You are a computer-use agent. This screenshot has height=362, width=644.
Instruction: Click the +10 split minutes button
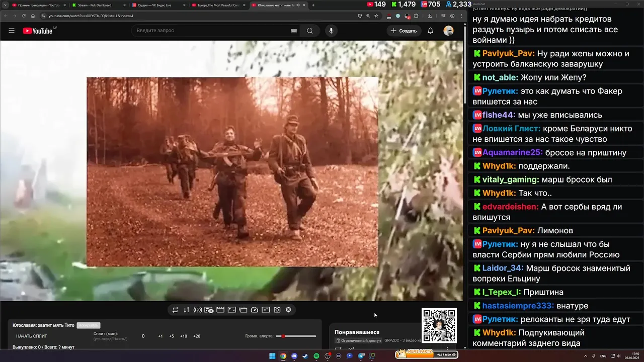pyautogui.click(x=184, y=336)
